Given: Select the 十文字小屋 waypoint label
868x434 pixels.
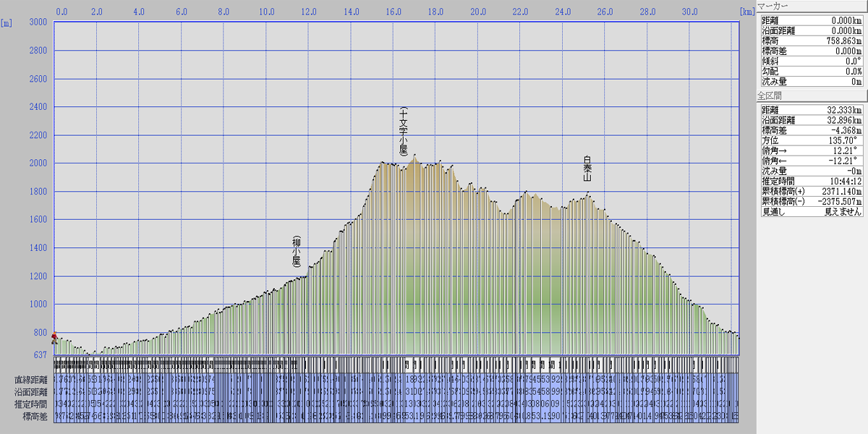Looking at the screenshot, I should 404,131.
